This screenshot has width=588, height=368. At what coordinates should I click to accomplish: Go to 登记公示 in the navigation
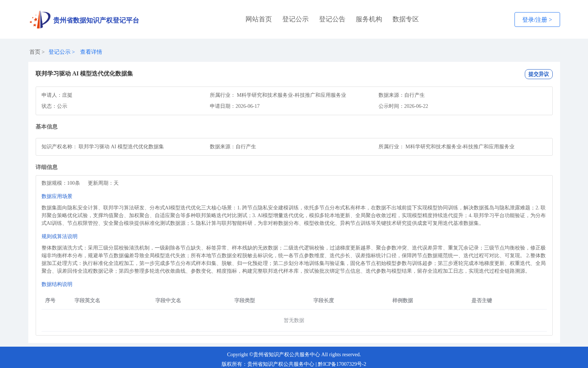(x=295, y=19)
